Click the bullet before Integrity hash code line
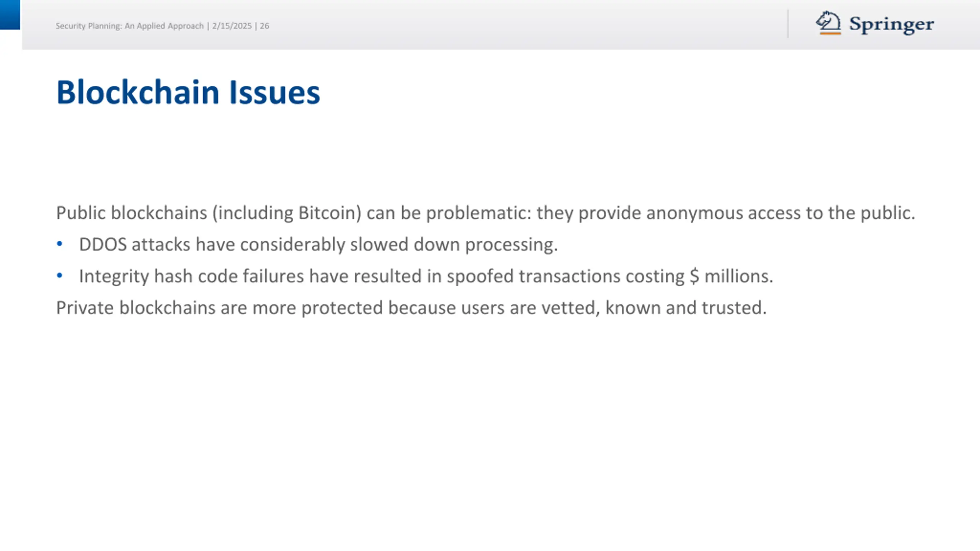The image size is (980, 551). click(x=59, y=275)
